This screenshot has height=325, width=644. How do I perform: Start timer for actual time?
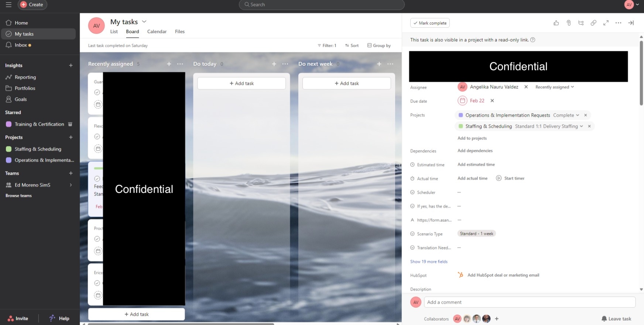coord(510,178)
